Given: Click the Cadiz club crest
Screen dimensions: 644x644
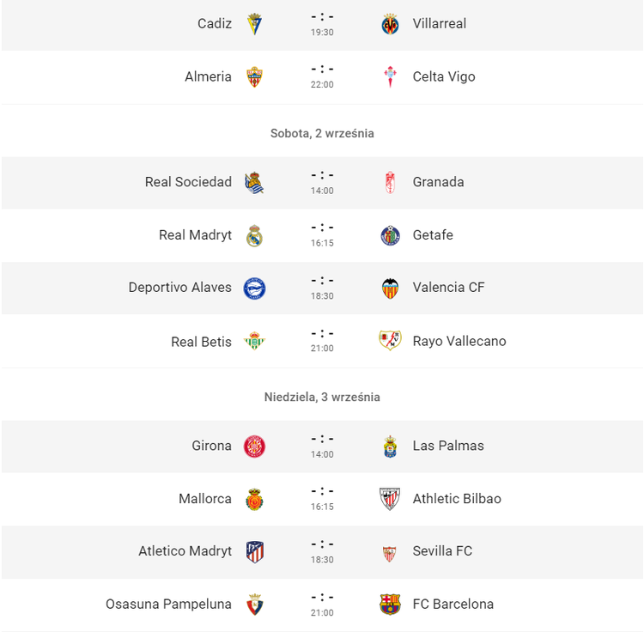Looking at the screenshot, I should [x=254, y=24].
